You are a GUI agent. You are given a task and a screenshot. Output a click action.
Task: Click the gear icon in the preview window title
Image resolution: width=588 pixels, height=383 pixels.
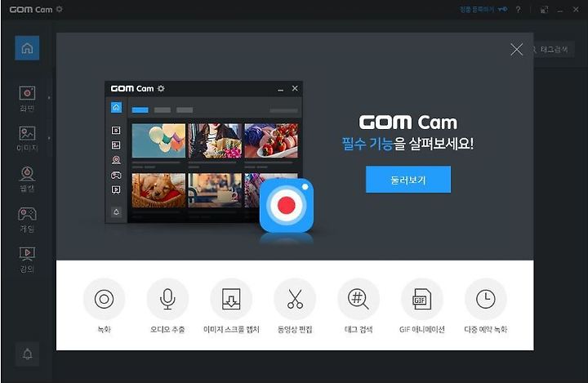(161, 88)
